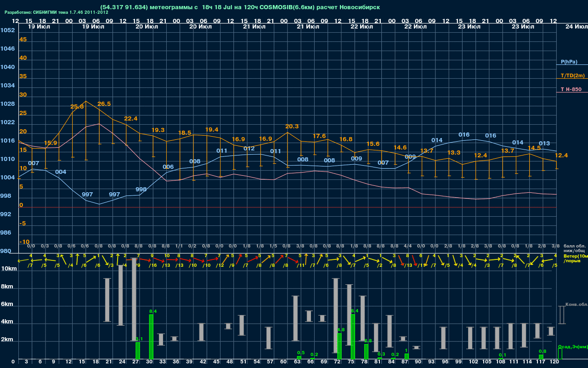Click the 1028 pressure axis label
Screen dimensions: 588x368
pos(7,104)
